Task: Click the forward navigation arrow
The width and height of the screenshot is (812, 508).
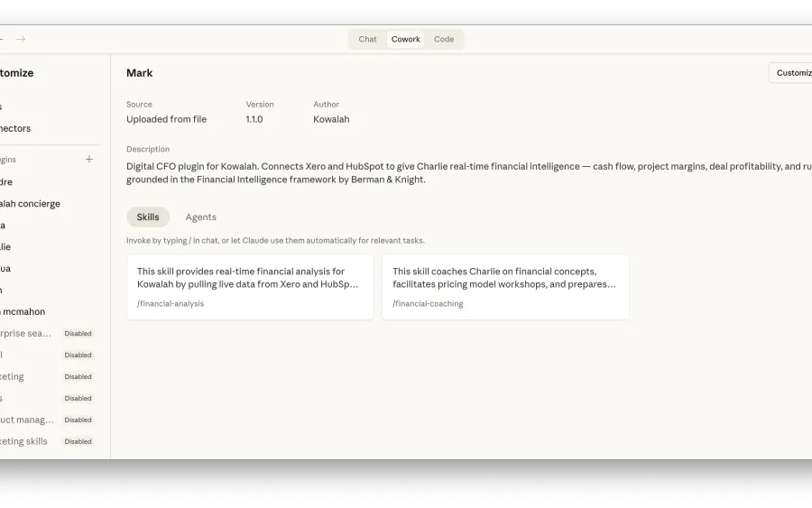Action: point(21,40)
